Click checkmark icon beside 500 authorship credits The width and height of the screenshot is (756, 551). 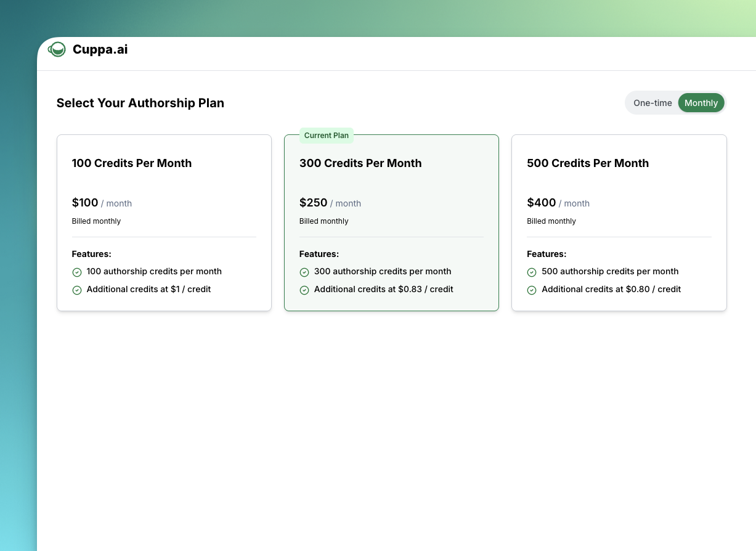coord(532,272)
